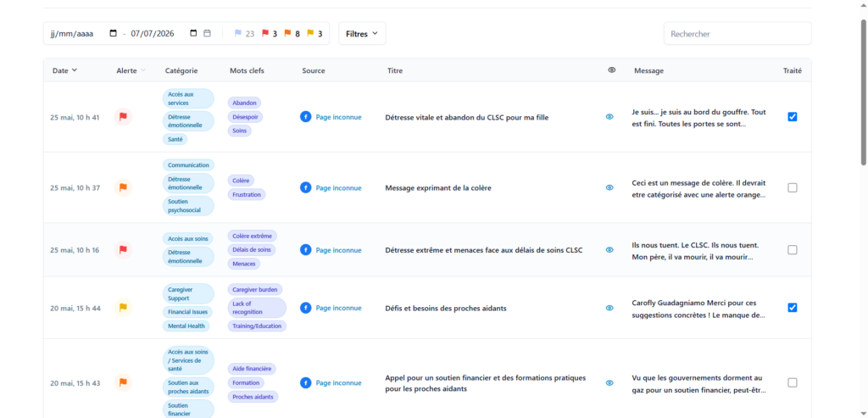This screenshot has height=418, width=868.
Task: Check Traité for 20 mai 15 h 43 row
Action: point(793,382)
